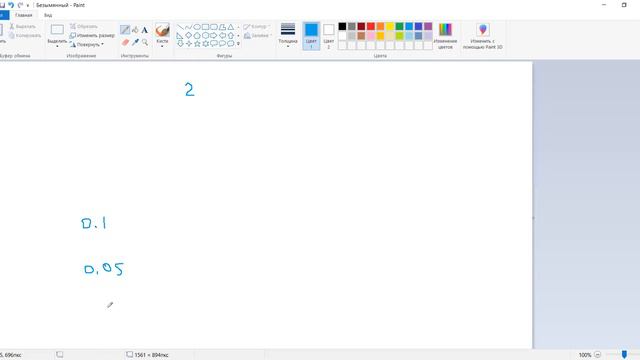Open the quick access toolbar customize arrow
640x360 pixels.
28,5
